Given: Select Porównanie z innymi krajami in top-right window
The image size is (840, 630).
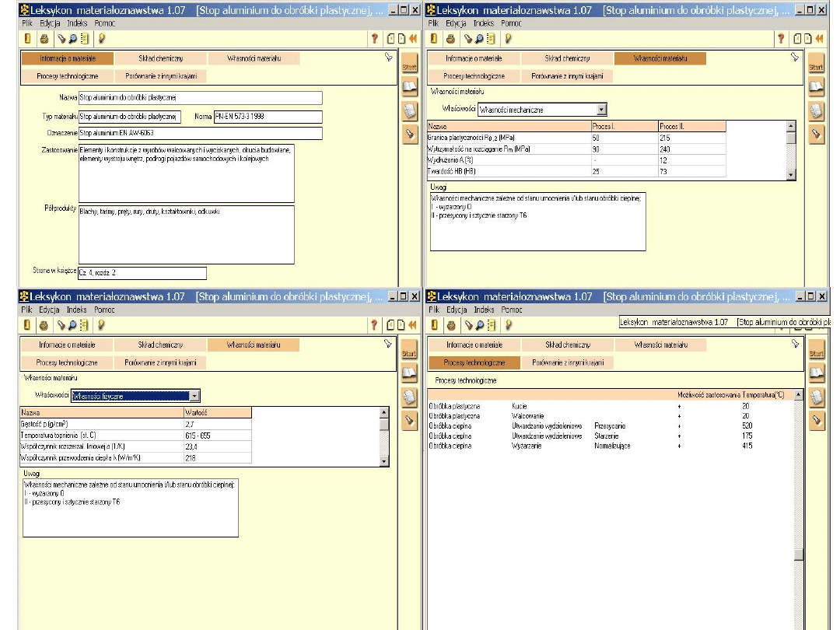Looking at the screenshot, I should coord(567,76).
